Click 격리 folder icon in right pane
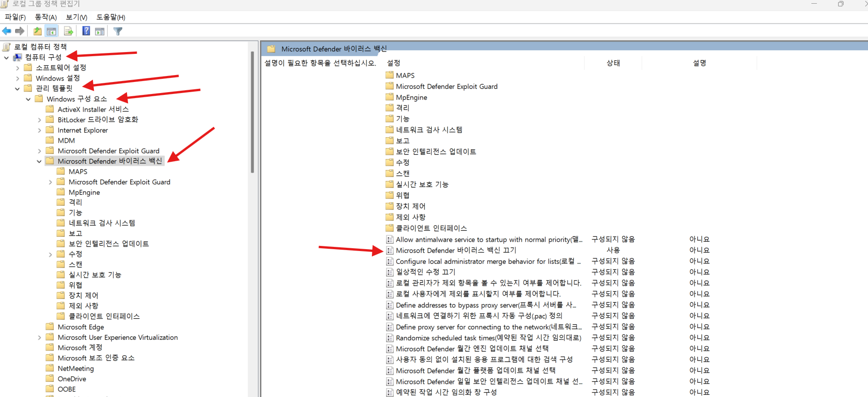The image size is (868, 397). pyautogui.click(x=390, y=107)
